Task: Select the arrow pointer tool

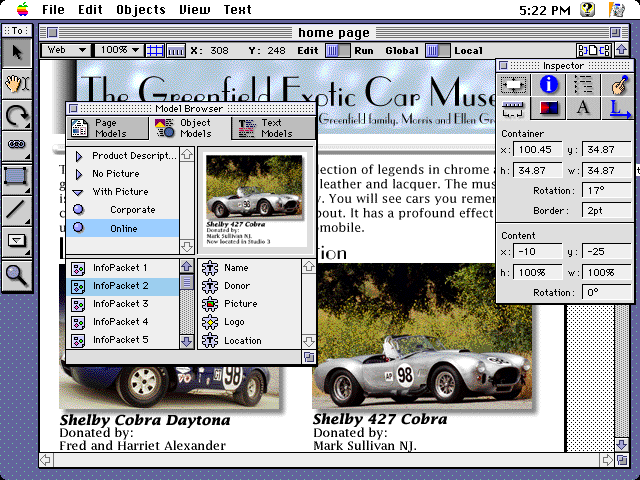Action: coord(17,53)
